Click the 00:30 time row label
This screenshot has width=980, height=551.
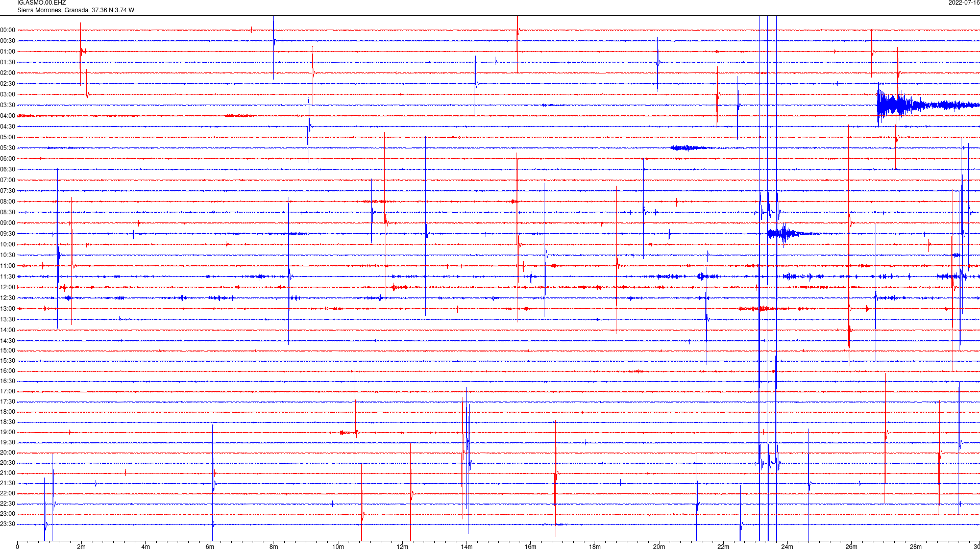click(x=8, y=41)
